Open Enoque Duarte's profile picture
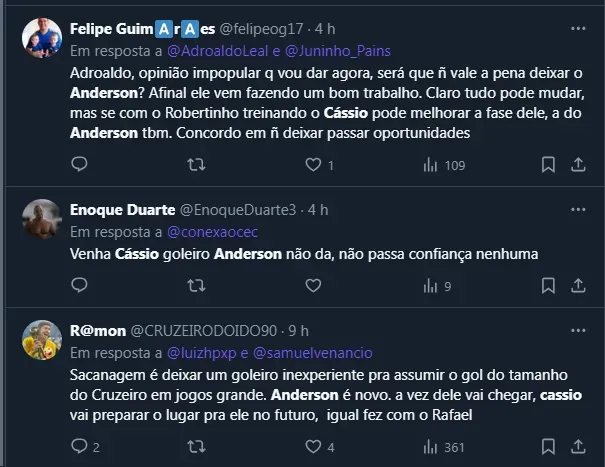This screenshot has width=605, height=467. (x=42, y=219)
